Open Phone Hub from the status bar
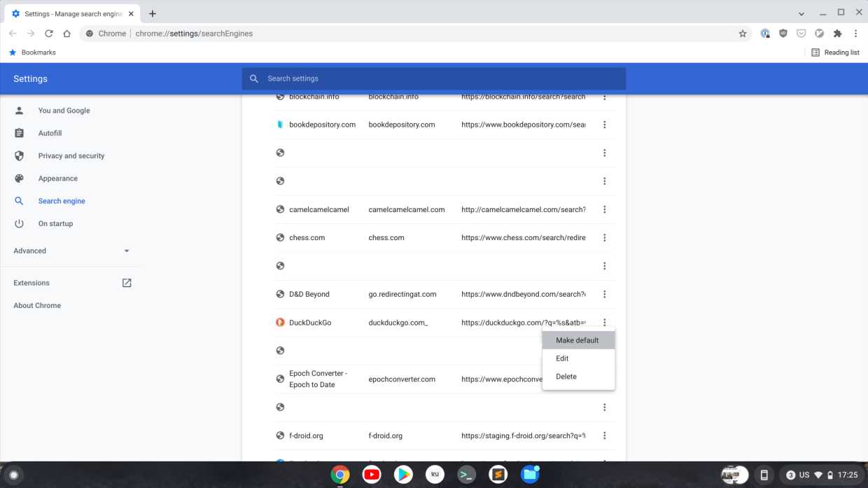Image resolution: width=868 pixels, height=488 pixels. (764, 474)
